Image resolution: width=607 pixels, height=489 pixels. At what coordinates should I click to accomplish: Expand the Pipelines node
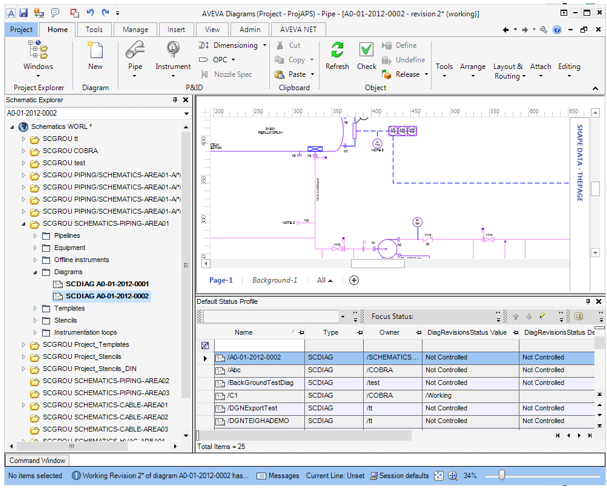coord(35,235)
